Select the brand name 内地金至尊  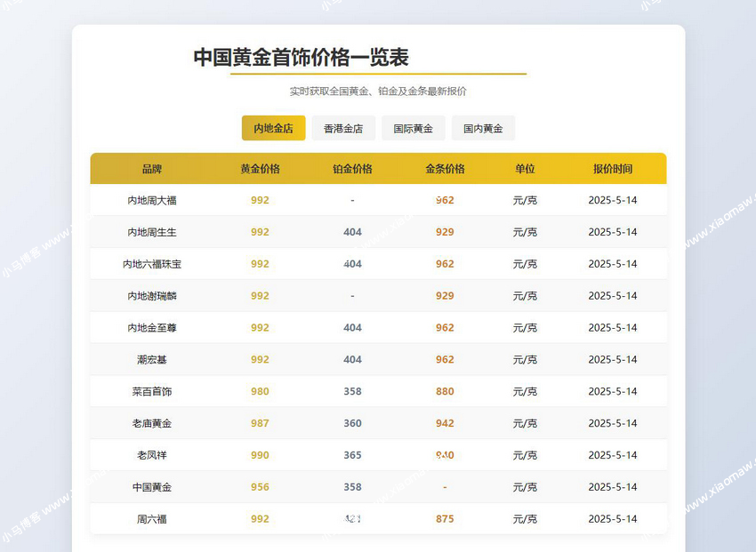tap(152, 327)
